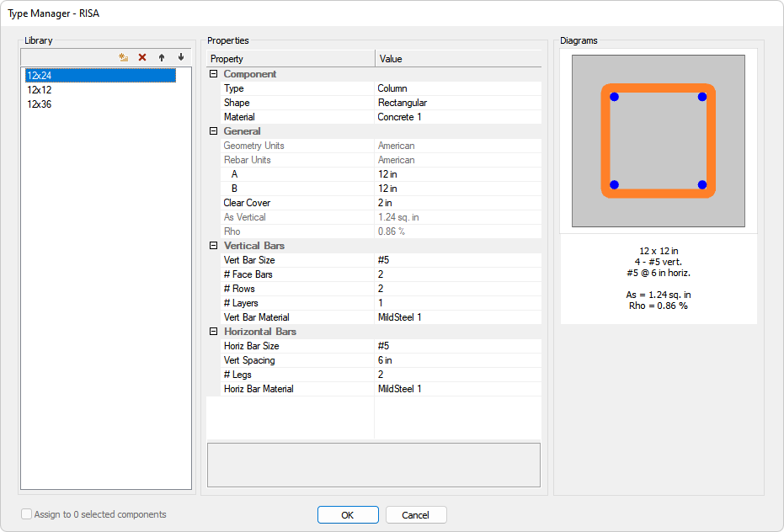Choose the 12x24 type in Library
This screenshot has width=784, height=532.
pos(40,76)
